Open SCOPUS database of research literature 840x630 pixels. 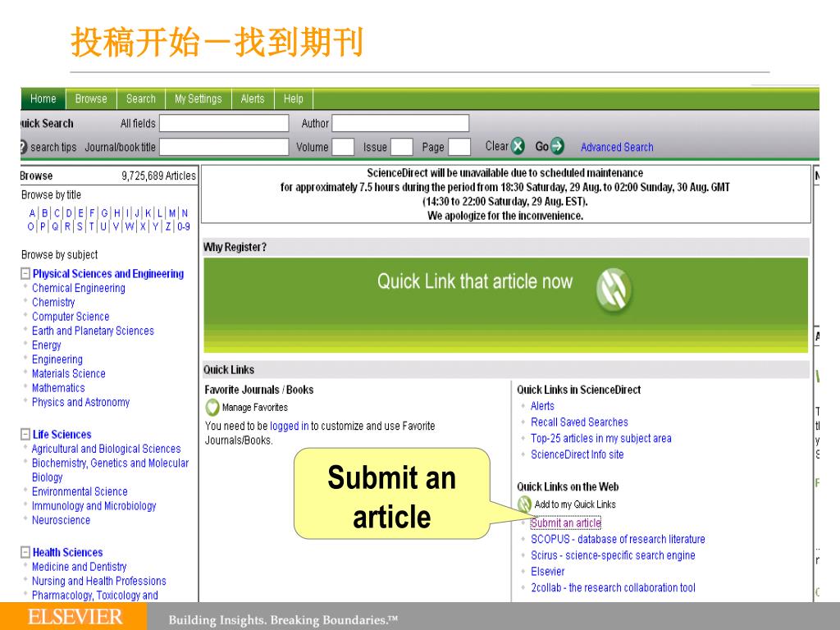(618, 539)
